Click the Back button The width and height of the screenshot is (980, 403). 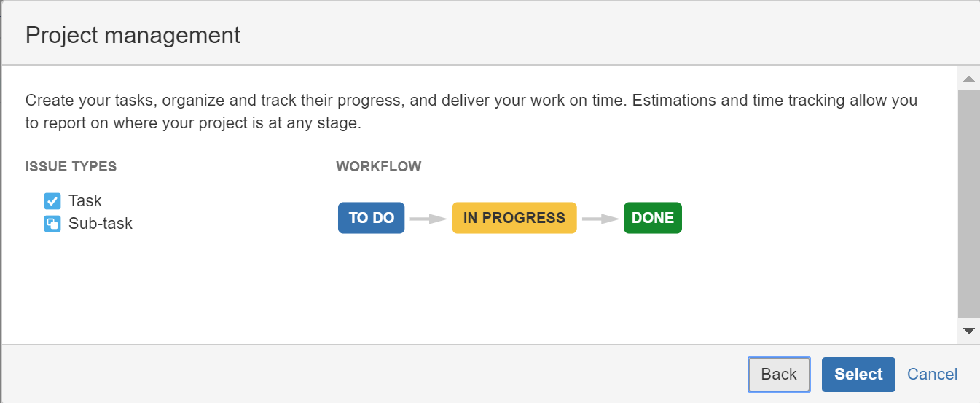[779, 375]
